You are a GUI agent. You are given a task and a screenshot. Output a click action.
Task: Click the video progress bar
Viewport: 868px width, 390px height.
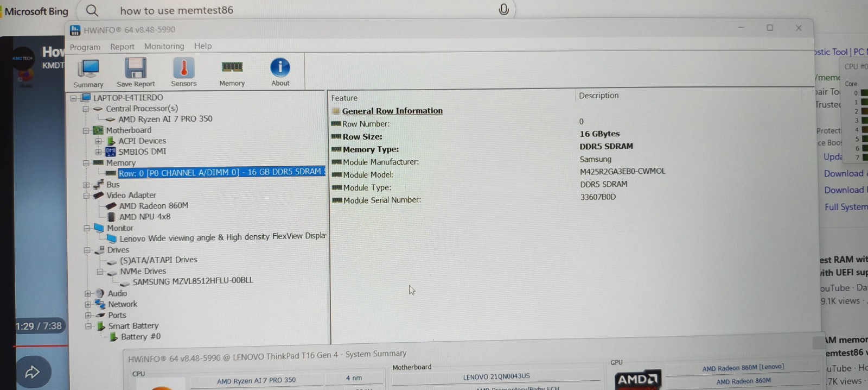[x=41, y=345]
